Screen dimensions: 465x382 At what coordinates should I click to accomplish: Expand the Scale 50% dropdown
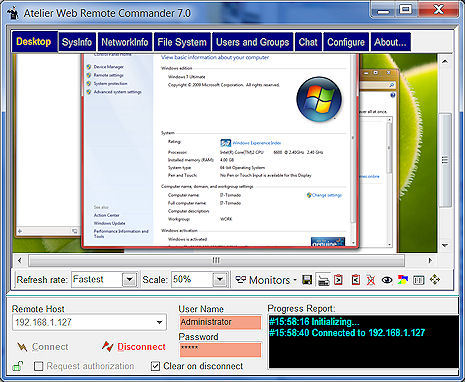pos(220,279)
